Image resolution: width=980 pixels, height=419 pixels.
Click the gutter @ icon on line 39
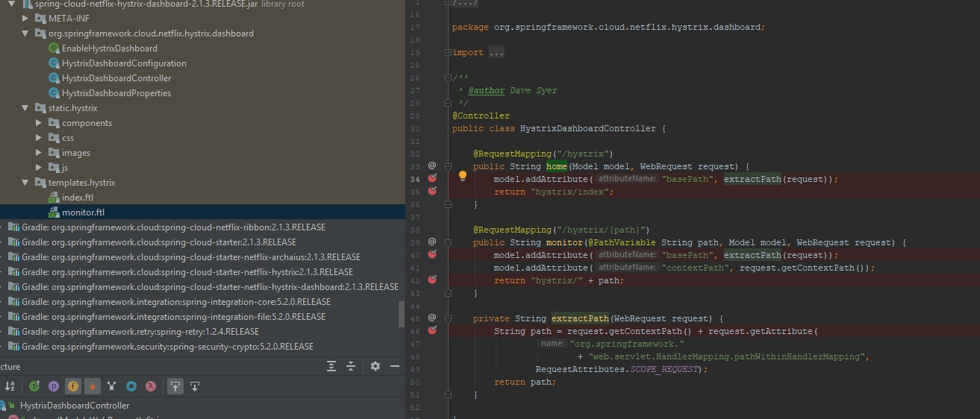click(432, 242)
